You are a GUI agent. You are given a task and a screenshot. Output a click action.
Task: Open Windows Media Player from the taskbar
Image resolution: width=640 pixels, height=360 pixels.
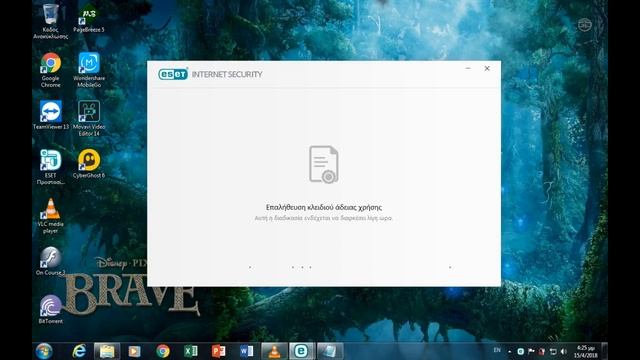coord(135,351)
